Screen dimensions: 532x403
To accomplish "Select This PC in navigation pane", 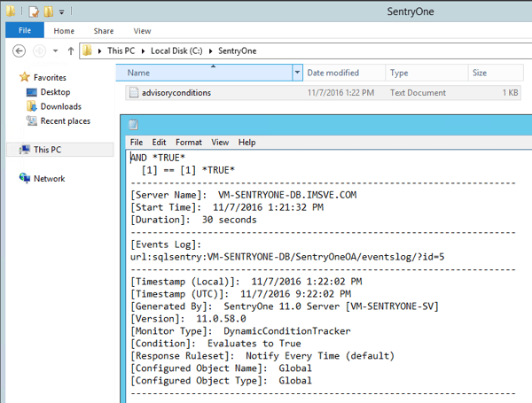I will point(48,150).
